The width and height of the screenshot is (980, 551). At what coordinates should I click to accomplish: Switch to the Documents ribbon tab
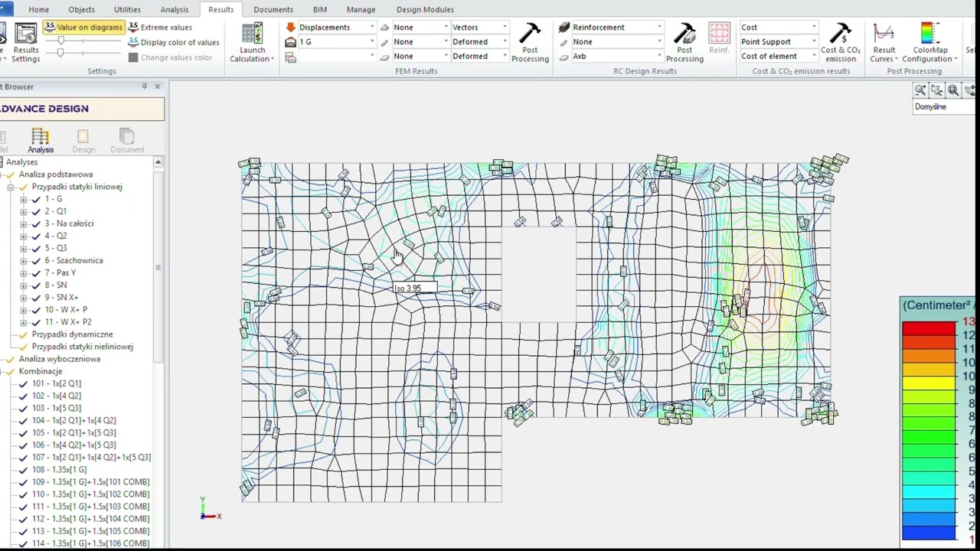pyautogui.click(x=273, y=9)
